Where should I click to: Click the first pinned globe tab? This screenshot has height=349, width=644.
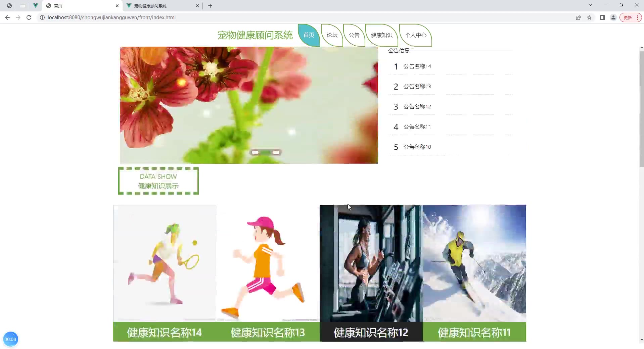click(x=9, y=6)
